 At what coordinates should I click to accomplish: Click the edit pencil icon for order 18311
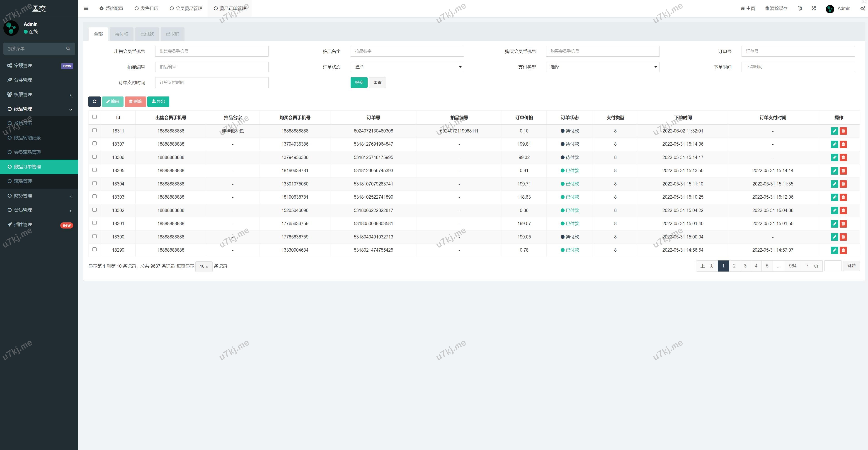[x=834, y=131]
